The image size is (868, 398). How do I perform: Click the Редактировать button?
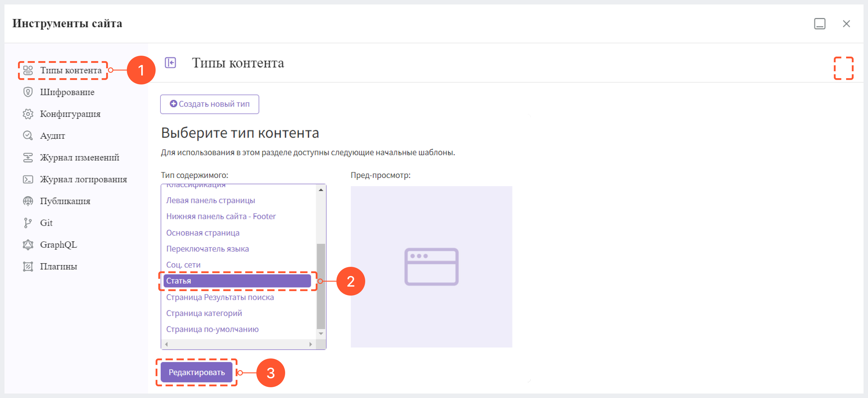point(196,372)
